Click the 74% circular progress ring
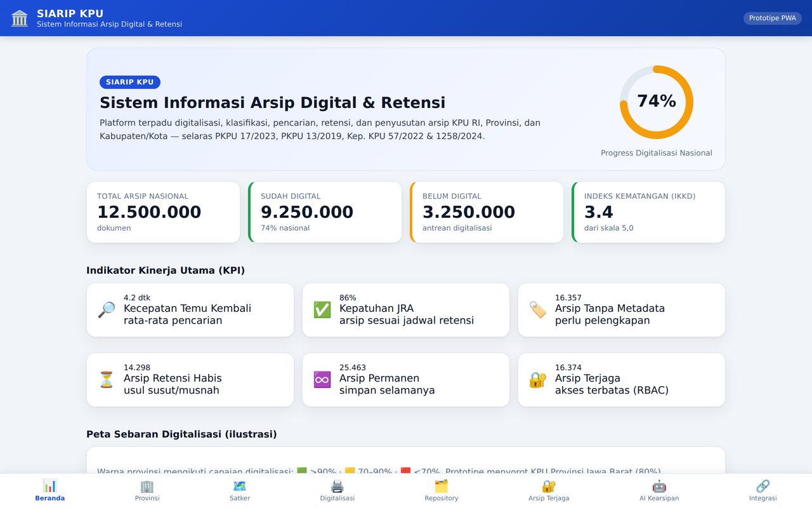 pyautogui.click(x=657, y=102)
